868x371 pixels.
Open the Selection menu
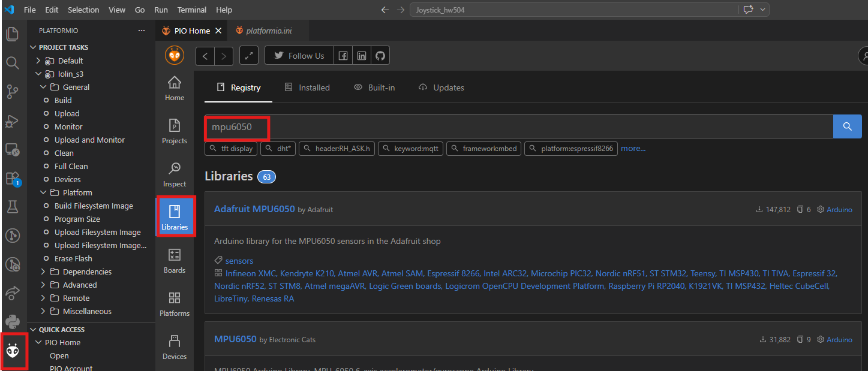83,10
